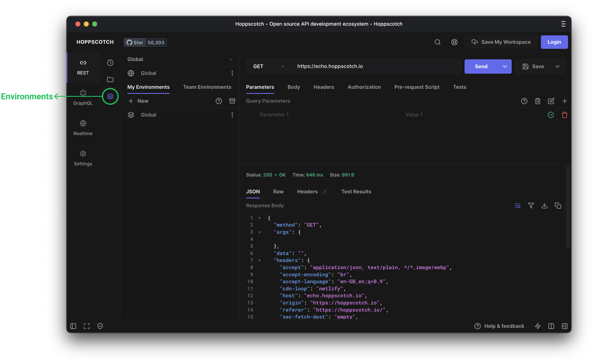The height and width of the screenshot is (364, 595).
Task: Open the Body request tab
Action: point(294,87)
